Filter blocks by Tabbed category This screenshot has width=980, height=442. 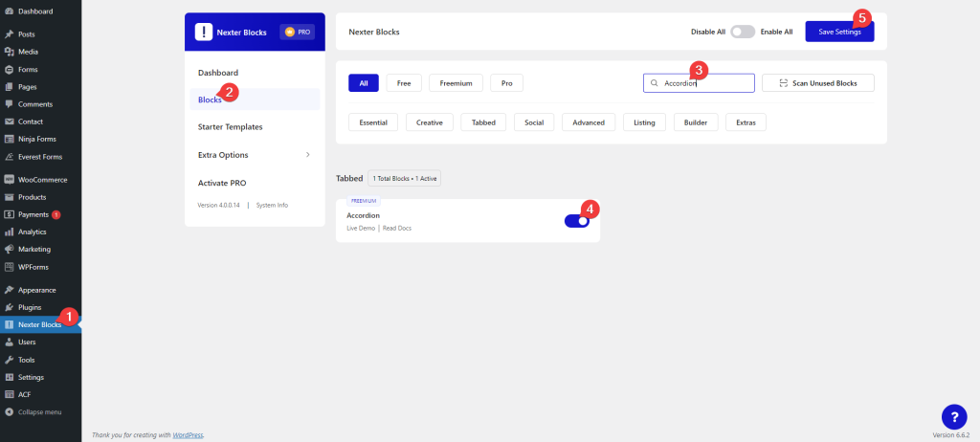click(483, 122)
